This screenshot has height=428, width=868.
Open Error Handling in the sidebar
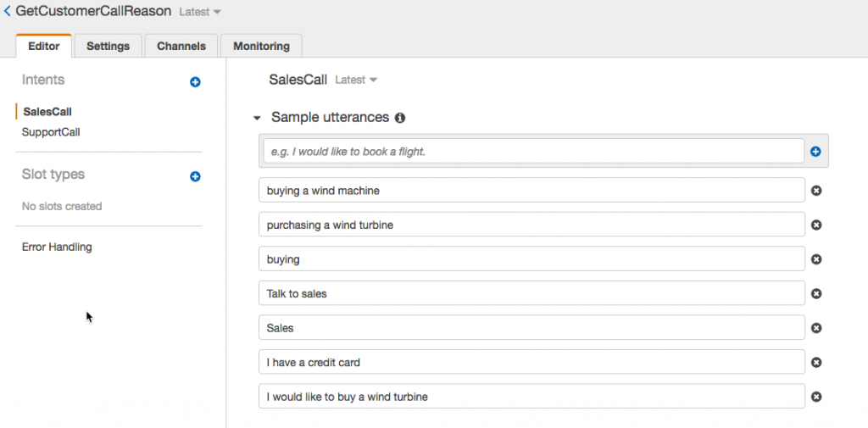57,247
